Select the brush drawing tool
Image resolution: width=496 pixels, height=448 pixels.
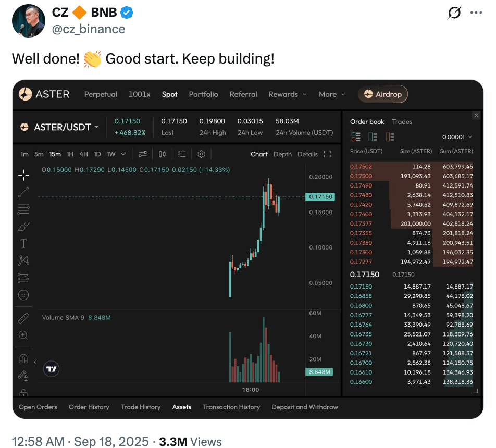[x=23, y=227]
